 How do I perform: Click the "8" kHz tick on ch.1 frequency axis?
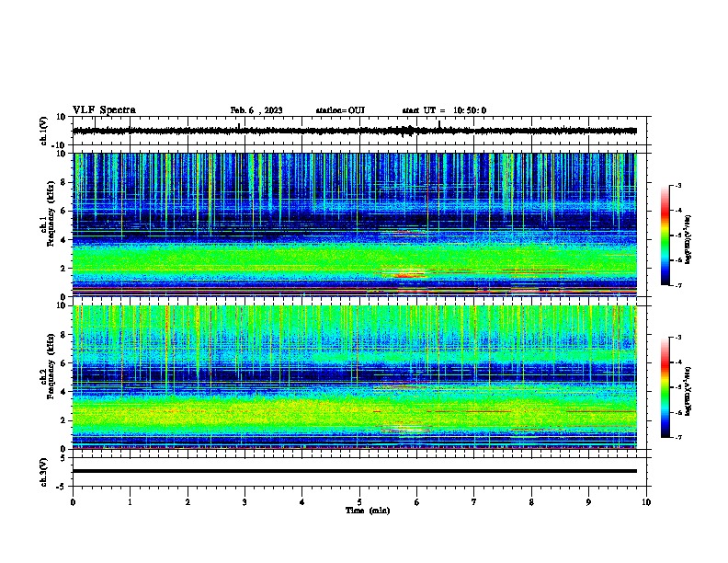point(64,182)
